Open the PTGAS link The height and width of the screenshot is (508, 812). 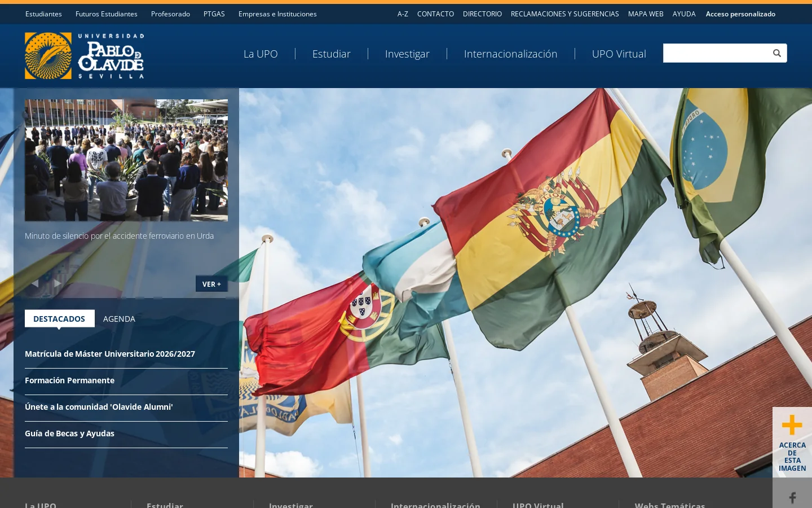[x=214, y=14]
